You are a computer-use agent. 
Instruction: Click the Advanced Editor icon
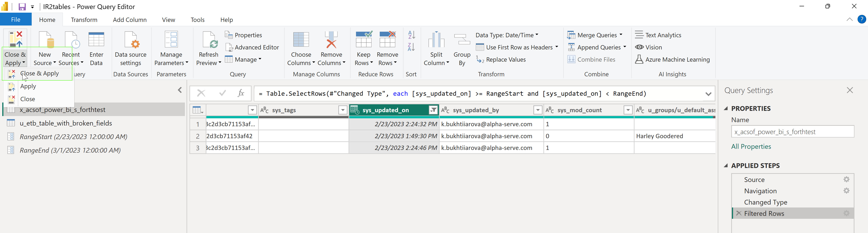pyautogui.click(x=229, y=47)
